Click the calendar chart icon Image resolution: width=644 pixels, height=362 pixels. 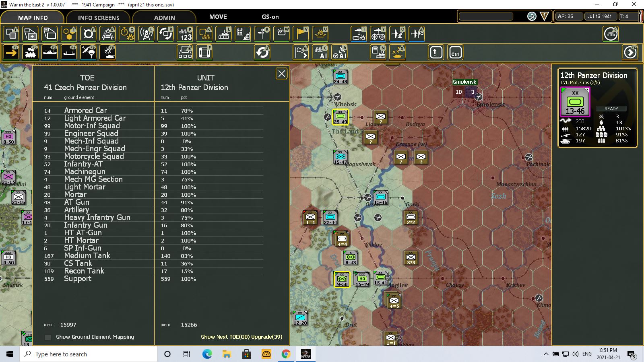tap(243, 34)
